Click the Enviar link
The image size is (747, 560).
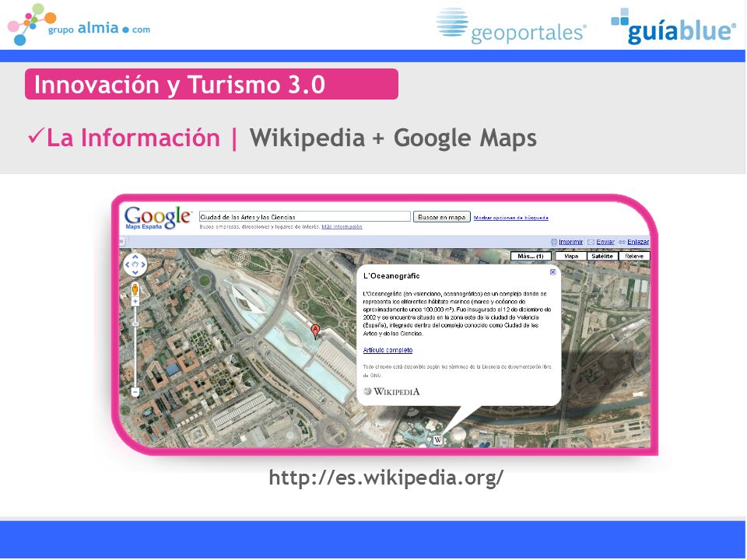[605, 242]
